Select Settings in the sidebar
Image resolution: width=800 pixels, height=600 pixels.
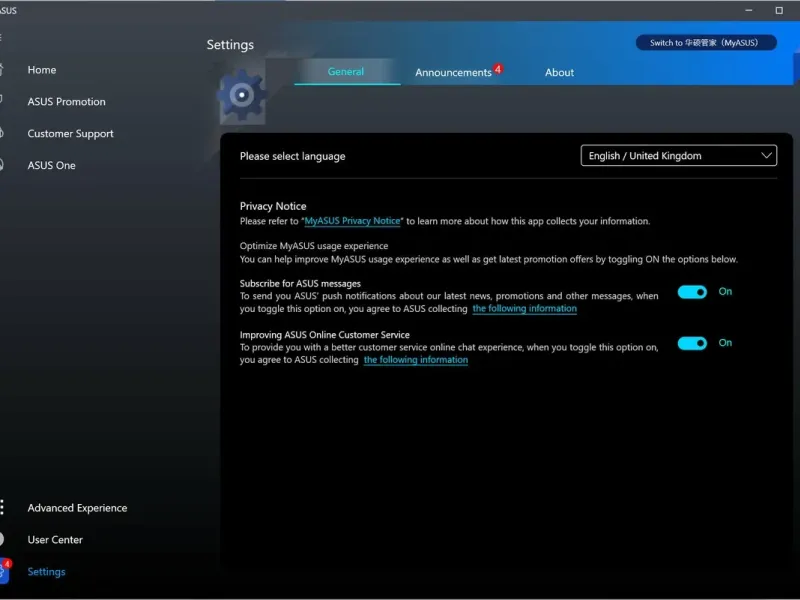[46, 571]
